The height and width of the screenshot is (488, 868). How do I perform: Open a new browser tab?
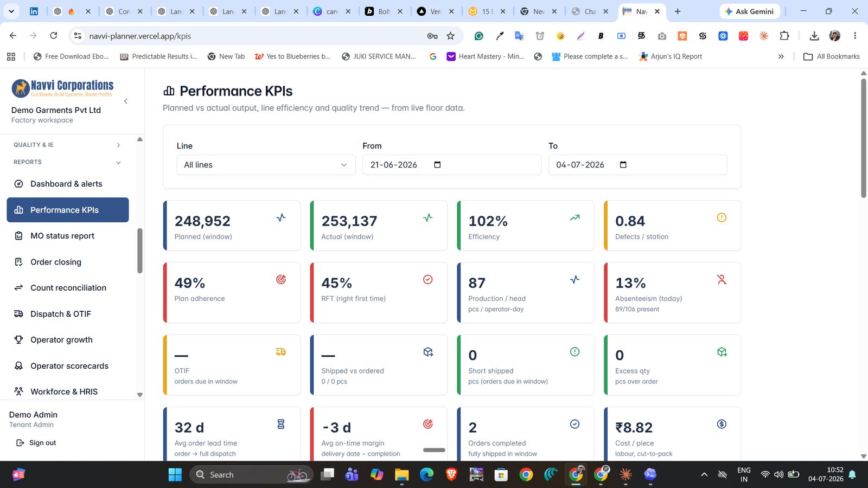678,11
